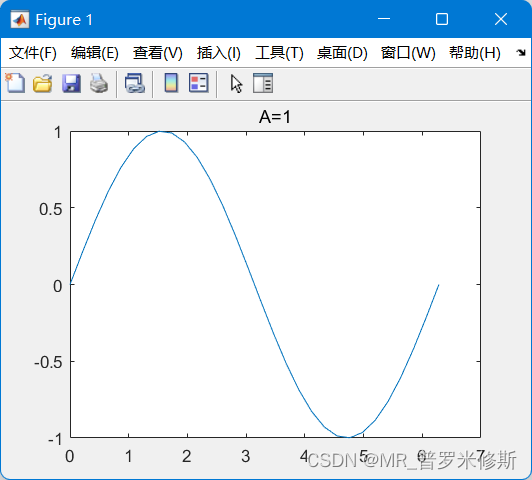
Task: Click the Link Plot toolbar icon
Action: pyautogui.click(x=135, y=83)
